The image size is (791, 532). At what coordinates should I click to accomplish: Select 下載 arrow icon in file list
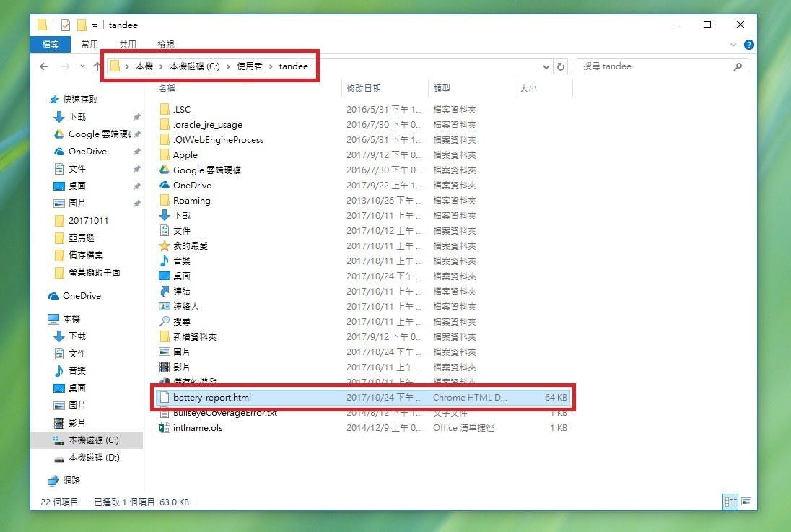coord(165,215)
